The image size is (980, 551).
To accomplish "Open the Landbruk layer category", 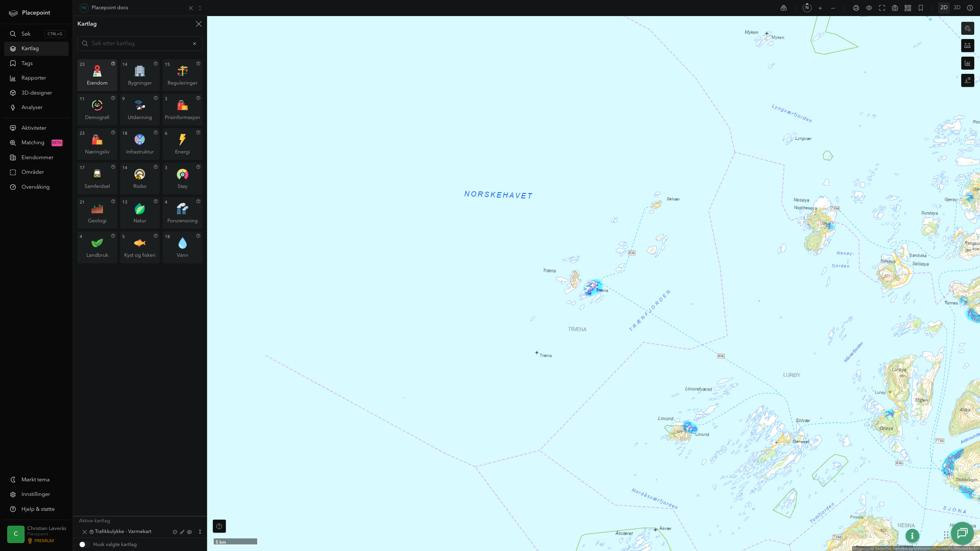I will pos(97,247).
